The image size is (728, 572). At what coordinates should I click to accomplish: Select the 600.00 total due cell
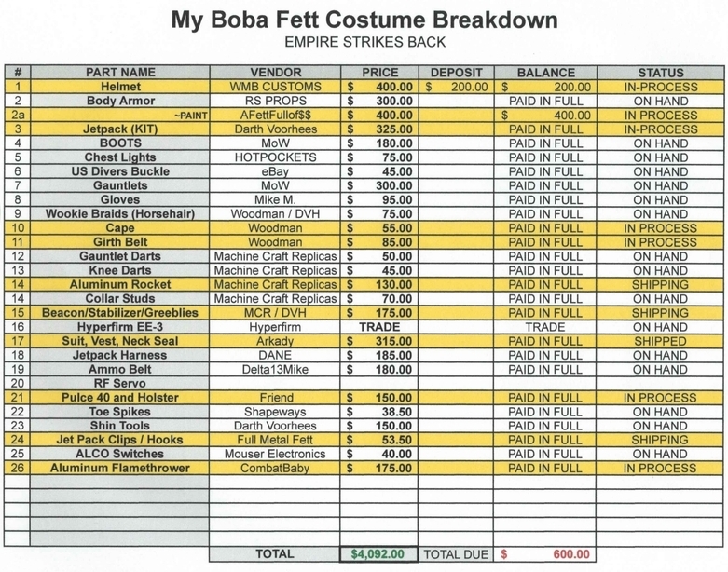[x=545, y=554]
